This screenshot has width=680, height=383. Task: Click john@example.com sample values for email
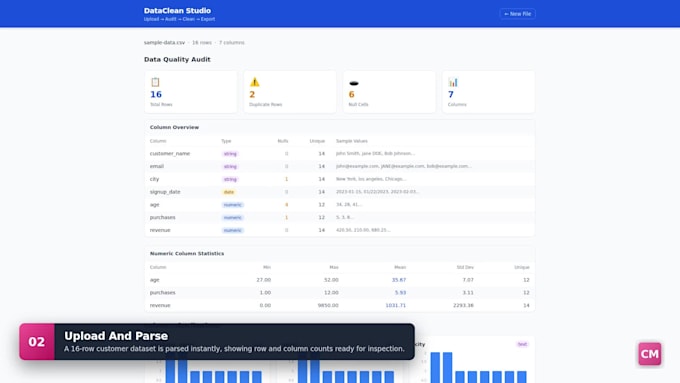pyautogui.click(x=404, y=166)
